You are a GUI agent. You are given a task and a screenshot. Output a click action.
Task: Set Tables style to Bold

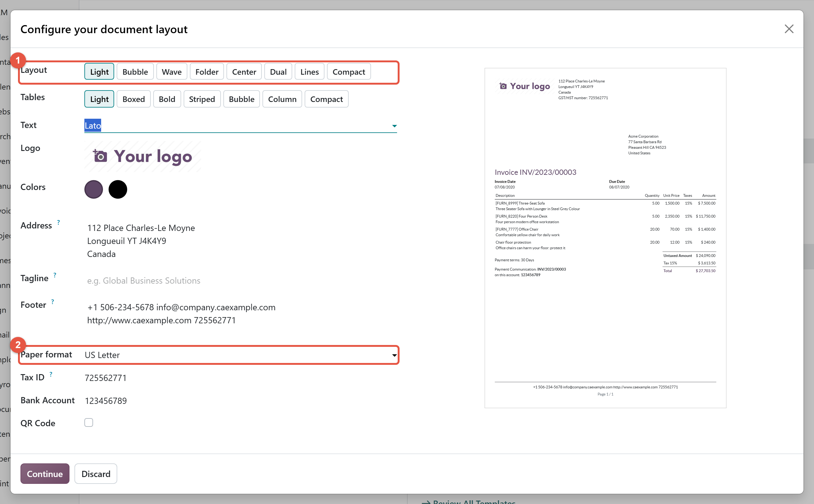(x=167, y=99)
